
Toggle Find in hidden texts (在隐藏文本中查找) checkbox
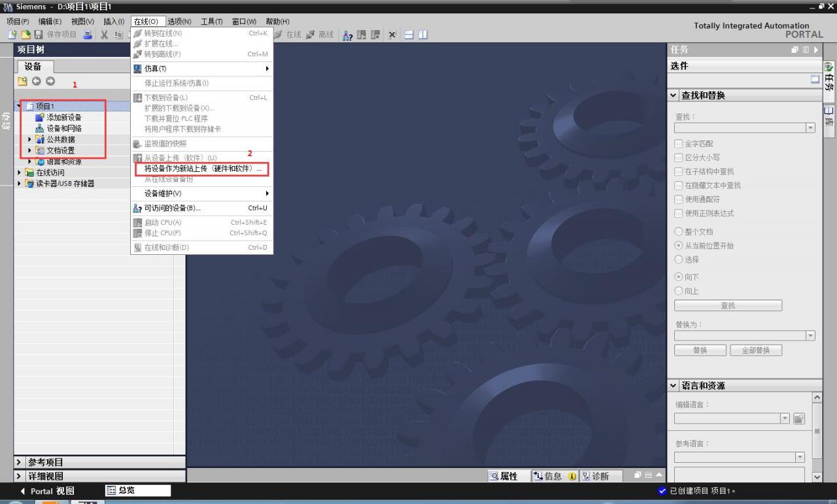678,186
